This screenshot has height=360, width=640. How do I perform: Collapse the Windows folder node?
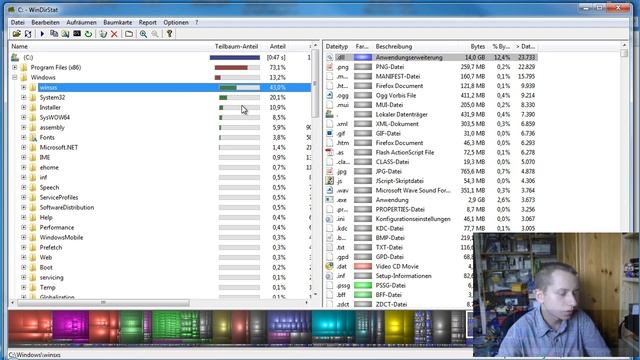[15, 78]
